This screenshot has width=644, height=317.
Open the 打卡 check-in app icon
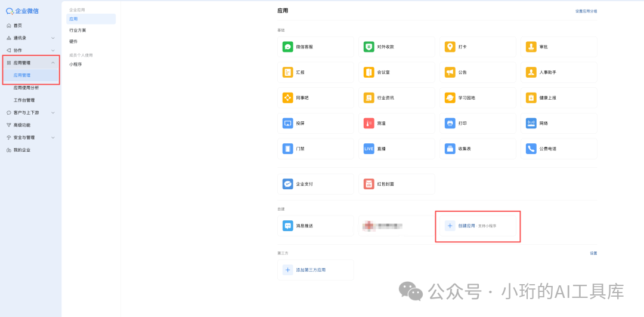coord(450,47)
